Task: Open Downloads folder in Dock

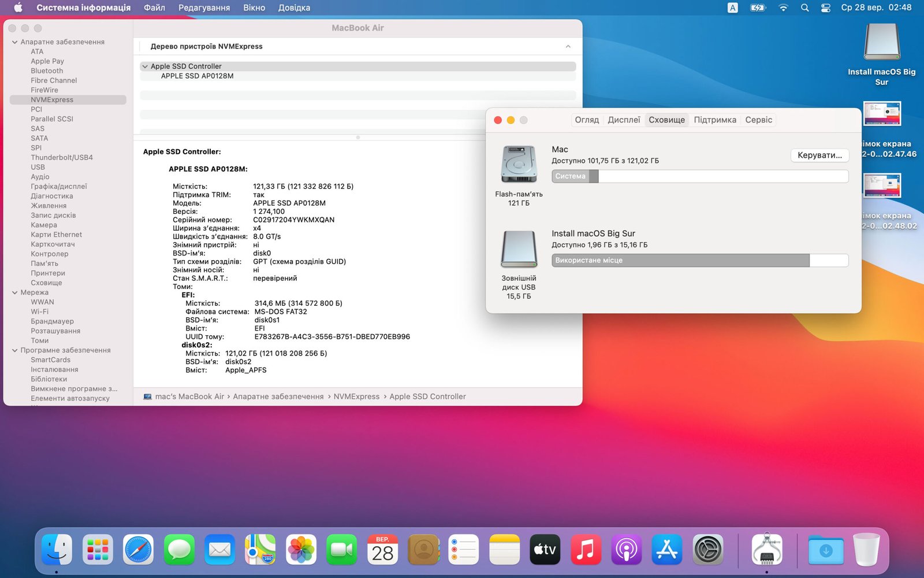Action: (826, 549)
